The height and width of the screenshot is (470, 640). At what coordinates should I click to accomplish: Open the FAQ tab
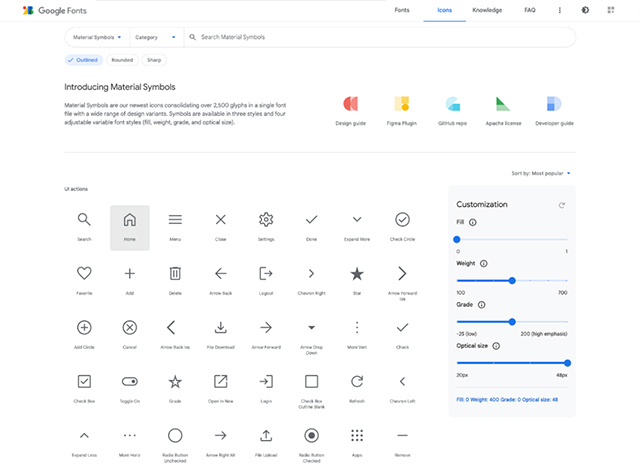click(529, 10)
